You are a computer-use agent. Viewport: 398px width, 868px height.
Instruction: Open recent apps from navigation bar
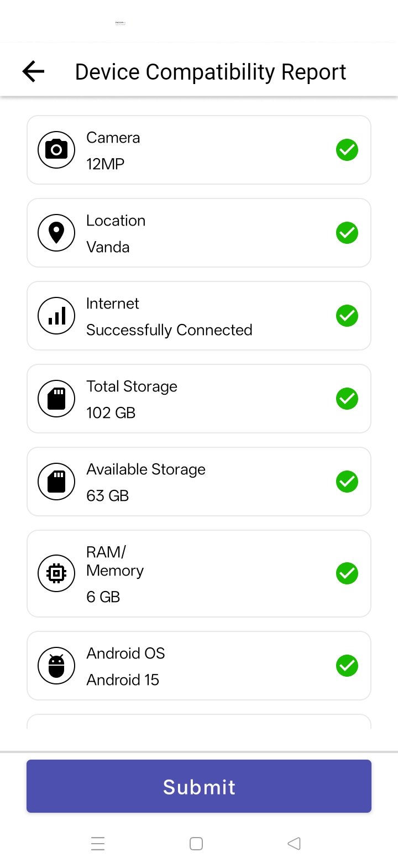pos(98,844)
